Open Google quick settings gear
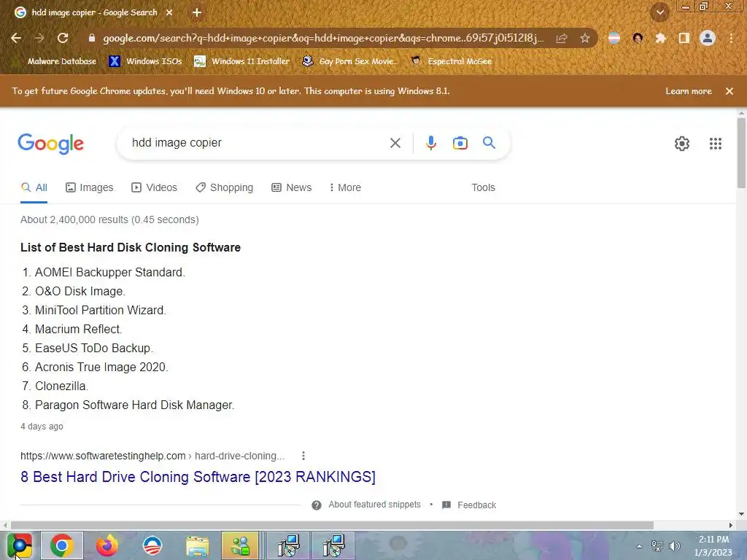747x560 pixels. click(x=682, y=144)
